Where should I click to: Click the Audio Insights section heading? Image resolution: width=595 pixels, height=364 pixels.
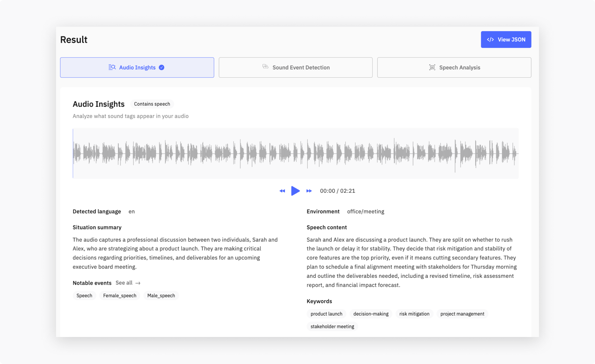point(98,104)
